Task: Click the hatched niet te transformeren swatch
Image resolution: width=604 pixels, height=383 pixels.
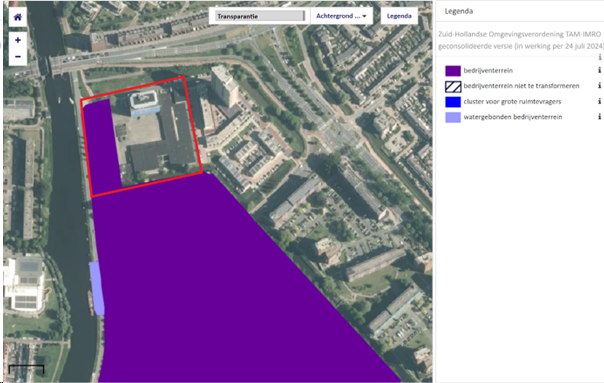Action: pyautogui.click(x=453, y=87)
